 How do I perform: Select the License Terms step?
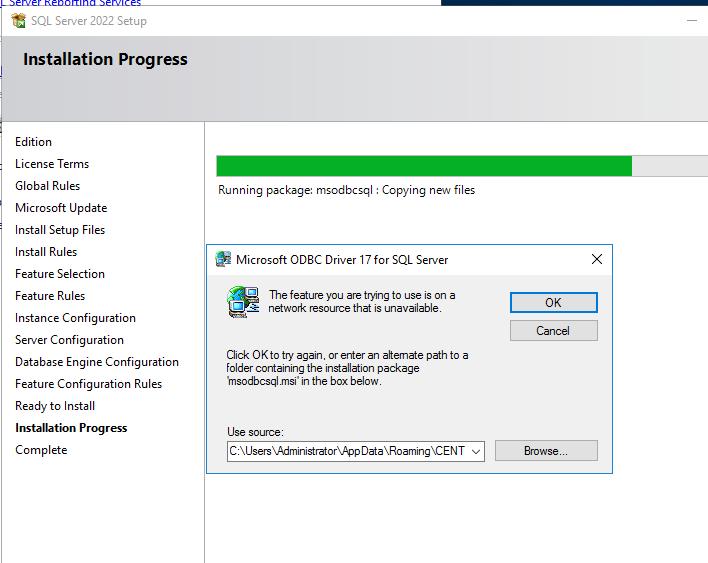tap(52, 164)
